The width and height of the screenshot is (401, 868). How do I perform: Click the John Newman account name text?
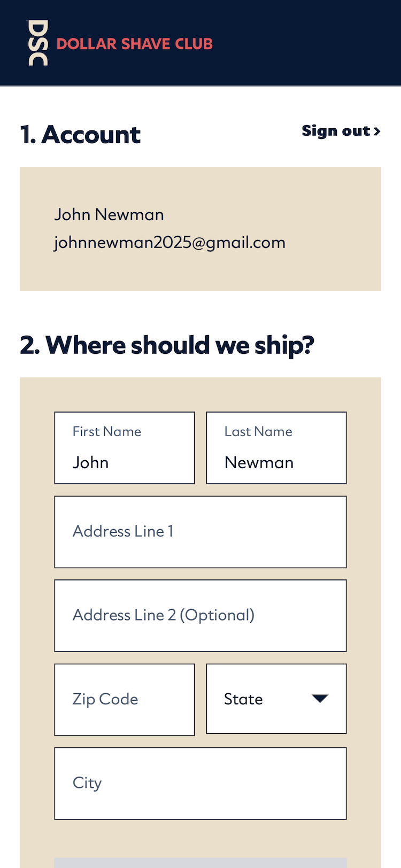109,215
